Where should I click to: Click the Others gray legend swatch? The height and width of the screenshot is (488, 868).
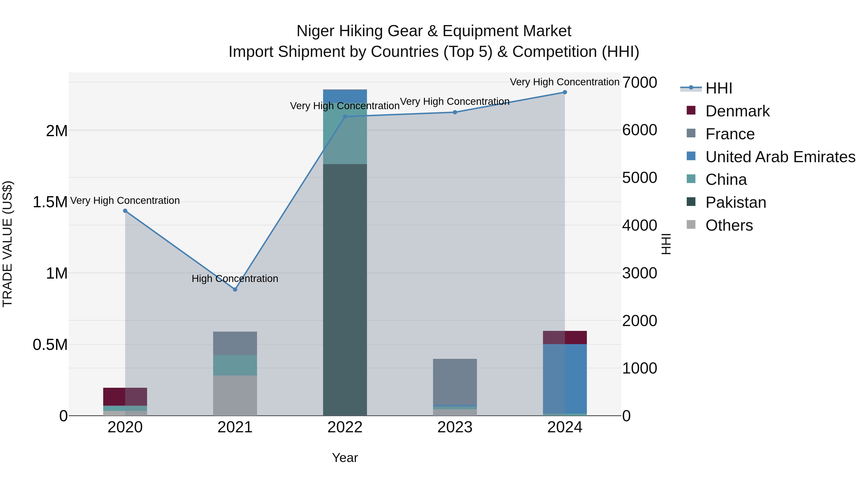tap(691, 224)
